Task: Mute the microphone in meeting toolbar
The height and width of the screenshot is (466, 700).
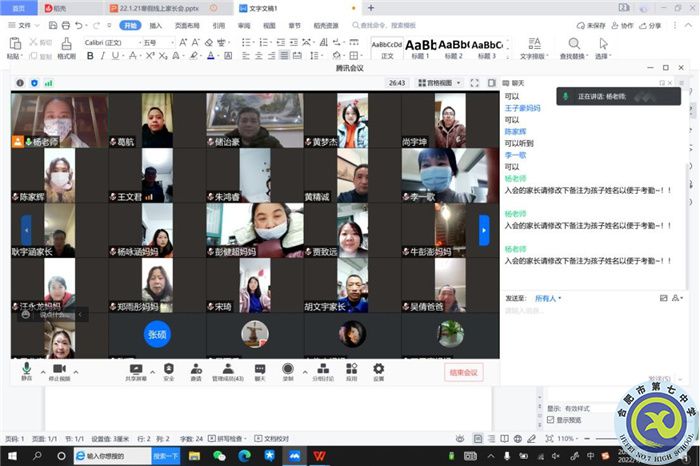Action: [x=27, y=370]
